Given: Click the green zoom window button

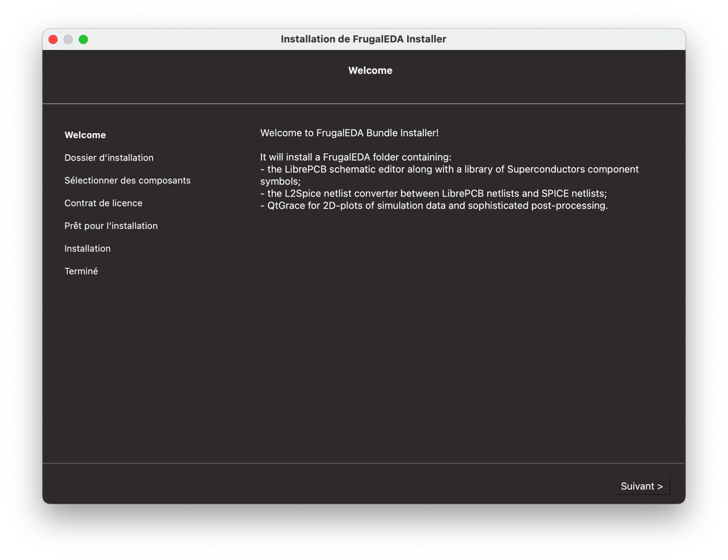Looking at the screenshot, I should (x=83, y=39).
